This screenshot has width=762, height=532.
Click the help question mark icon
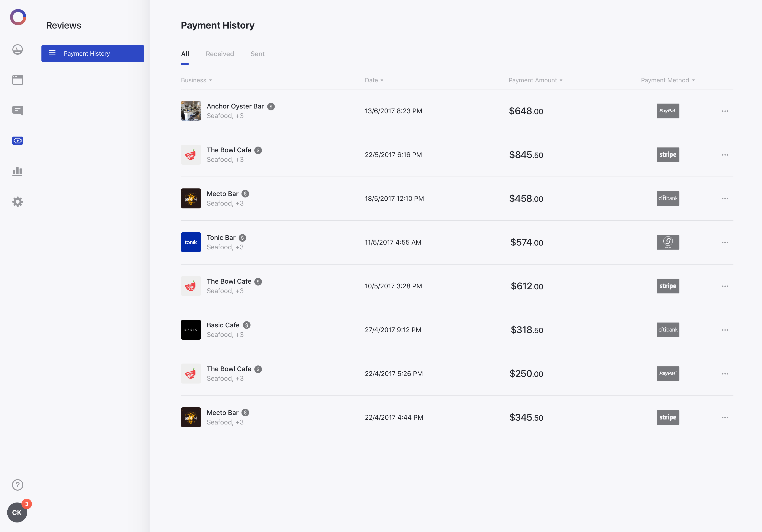click(x=17, y=485)
